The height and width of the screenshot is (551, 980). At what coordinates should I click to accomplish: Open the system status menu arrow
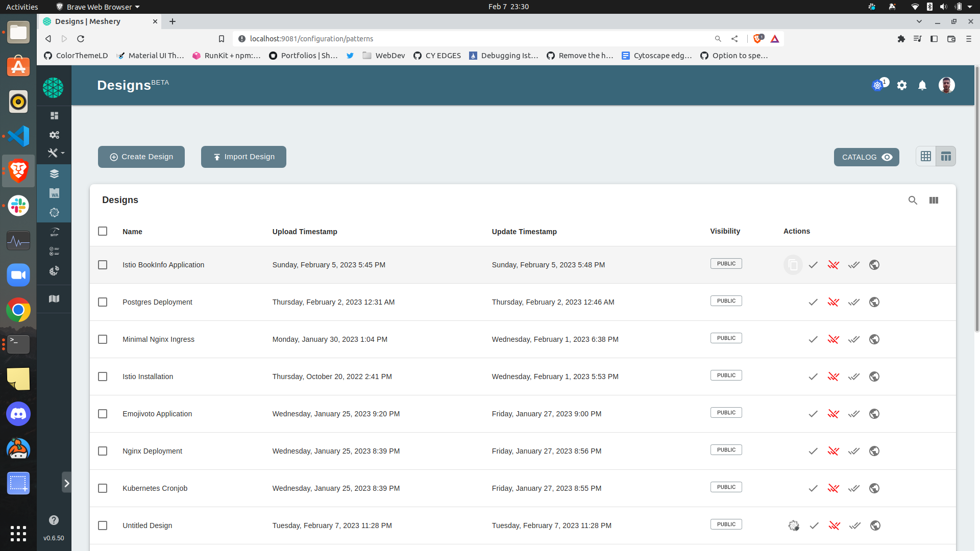pos(970,7)
